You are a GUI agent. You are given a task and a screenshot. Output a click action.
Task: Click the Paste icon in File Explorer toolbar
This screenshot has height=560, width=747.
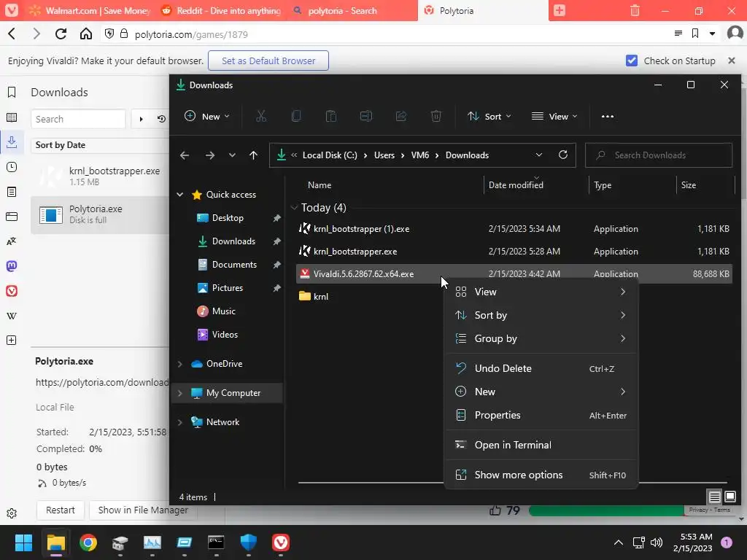[x=330, y=116]
